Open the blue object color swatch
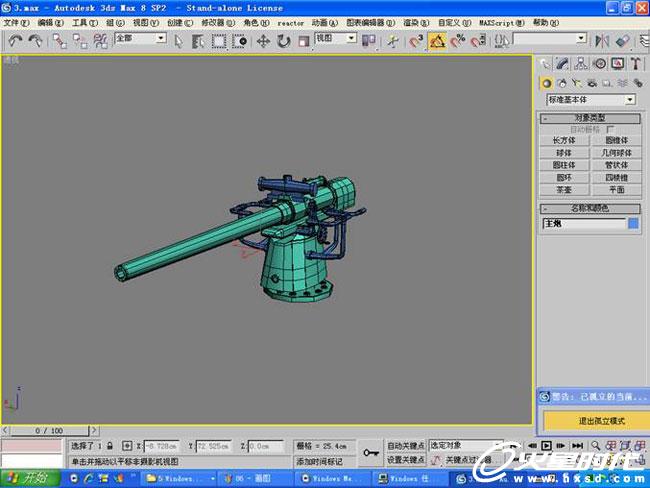 pos(633,223)
